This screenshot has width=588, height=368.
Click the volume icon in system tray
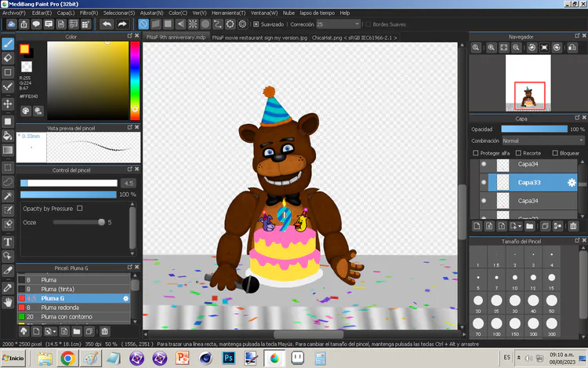[528, 358]
